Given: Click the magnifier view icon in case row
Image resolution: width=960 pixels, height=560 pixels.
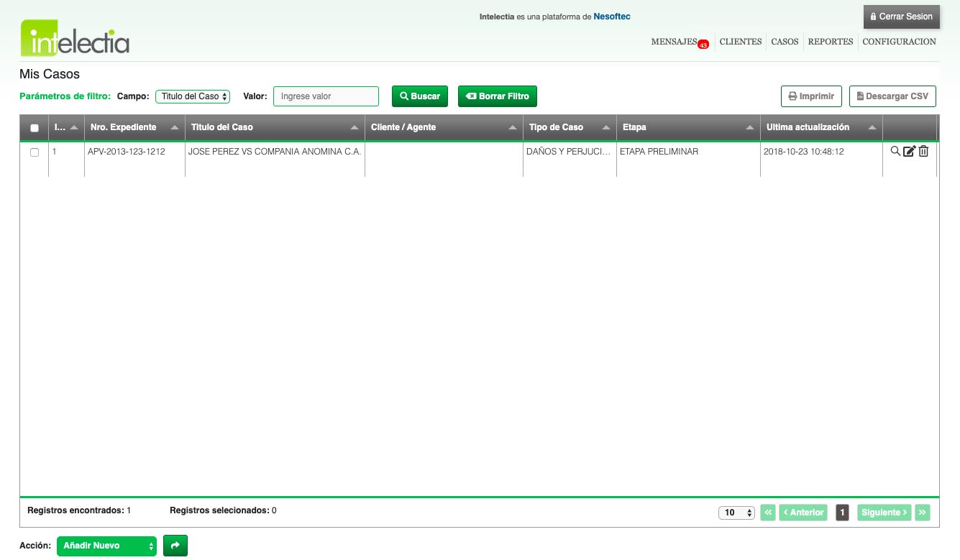Looking at the screenshot, I should (x=895, y=151).
